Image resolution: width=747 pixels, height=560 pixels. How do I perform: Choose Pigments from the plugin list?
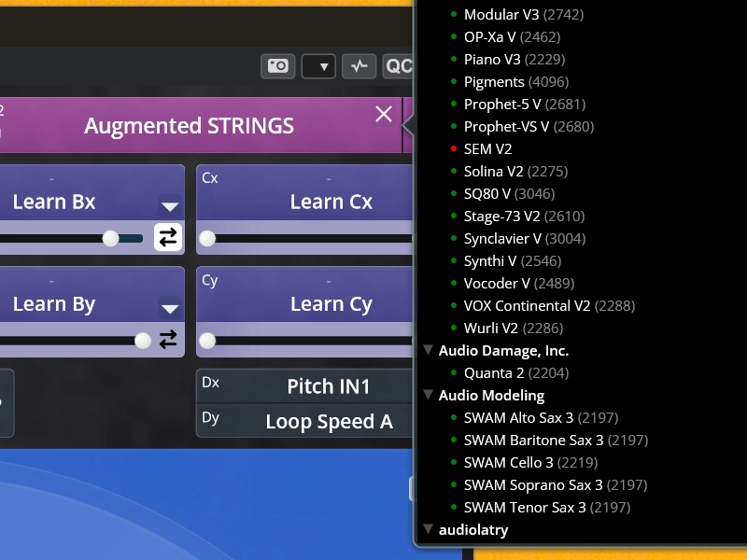coord(516,81)
